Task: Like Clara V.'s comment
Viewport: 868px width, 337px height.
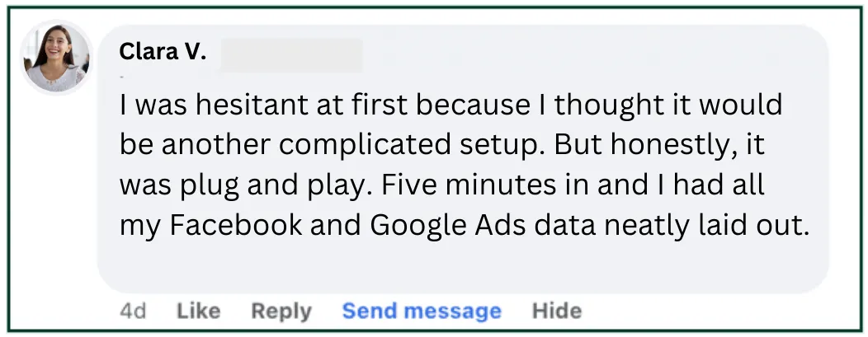Action: 198,311
